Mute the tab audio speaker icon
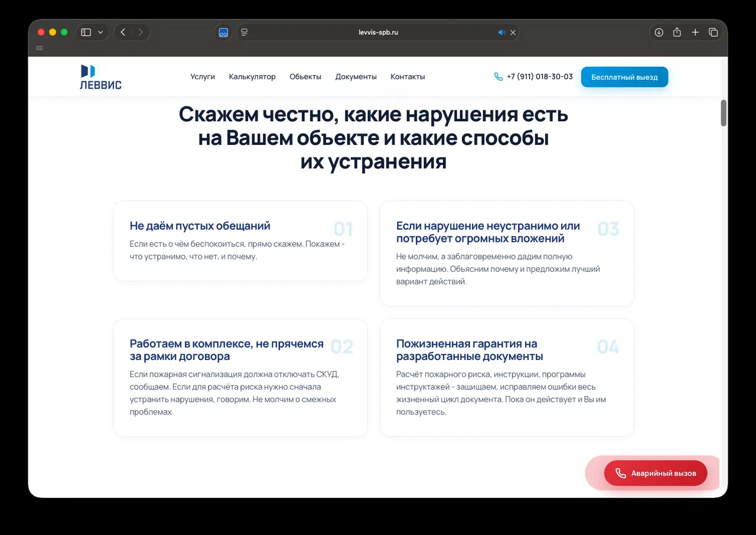This screenshot has height=535, width=756. tap(501, 33)
